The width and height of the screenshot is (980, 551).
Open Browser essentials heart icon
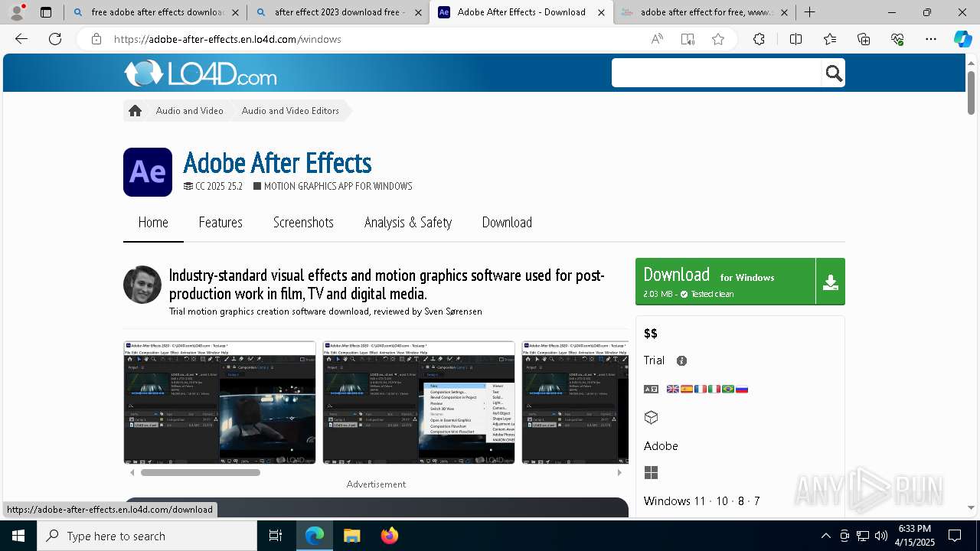pyautogui.click(x=897, y=39)
